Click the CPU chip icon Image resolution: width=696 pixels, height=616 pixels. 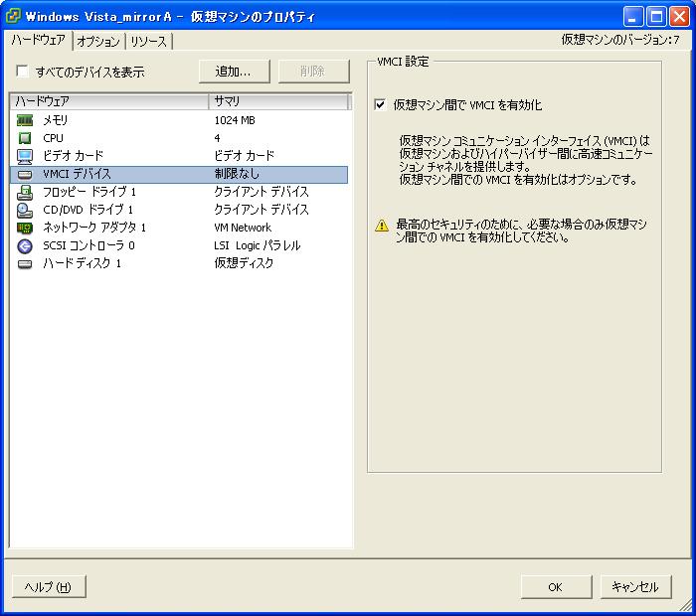(x=25, y=138)
